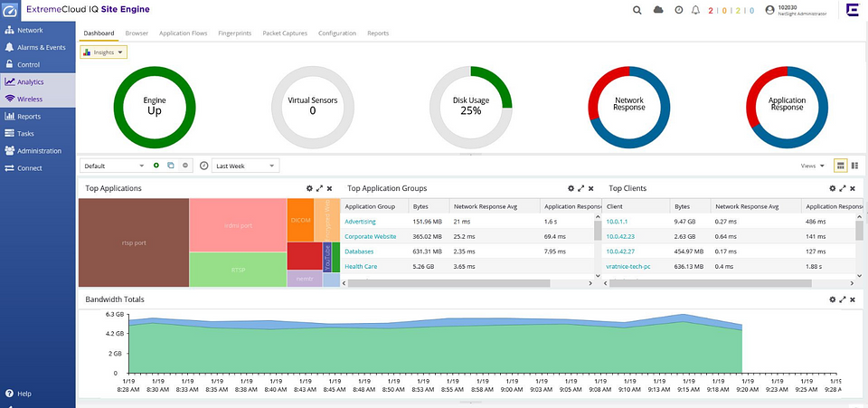
Task: Click the search magnifier icon in header
Action: click(637, 10)
